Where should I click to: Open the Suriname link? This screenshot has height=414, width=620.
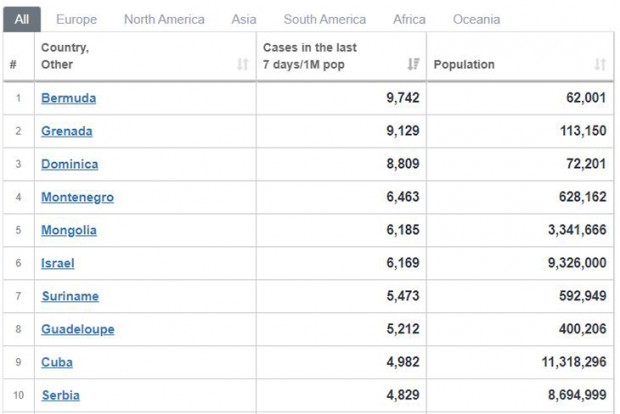[70, 296]
